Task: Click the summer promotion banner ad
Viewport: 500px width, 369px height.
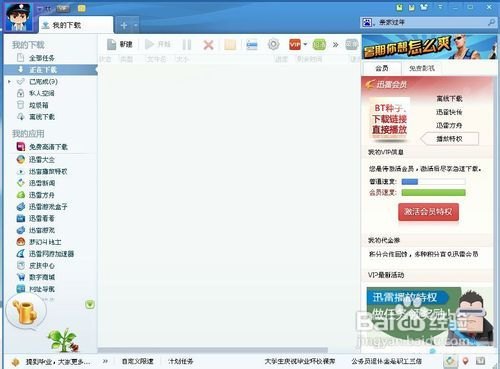Action: 429,47
